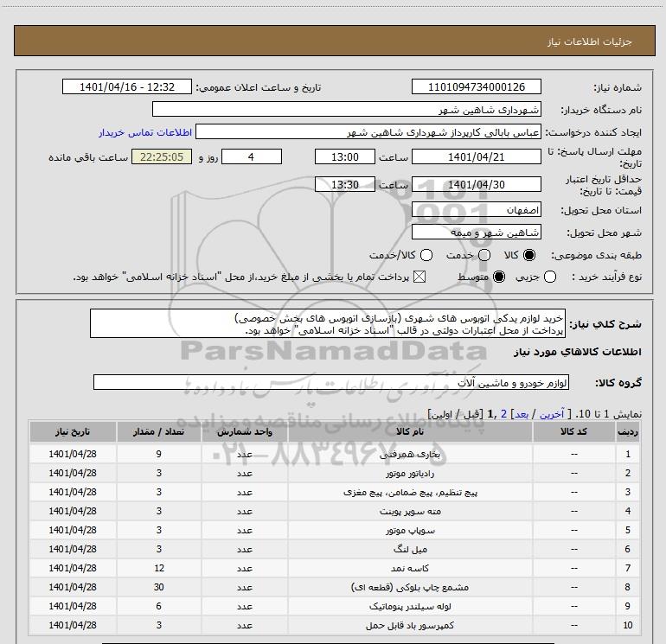Image resolution: width=666 pixels, height=644 pixels.
Task: Click the goods group field لوازم خودرو و ماشین آلات
Action: [331, 382]
